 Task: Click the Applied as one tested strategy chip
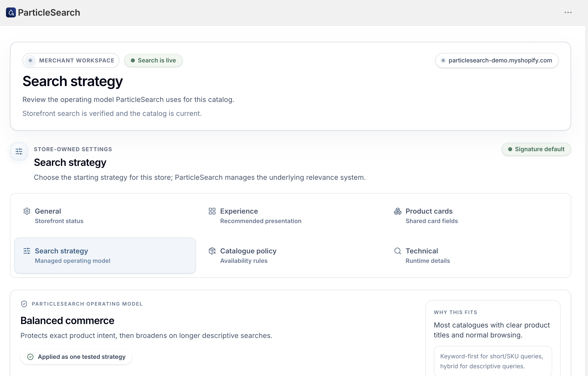pyautogui.click(x=76, y=357)
